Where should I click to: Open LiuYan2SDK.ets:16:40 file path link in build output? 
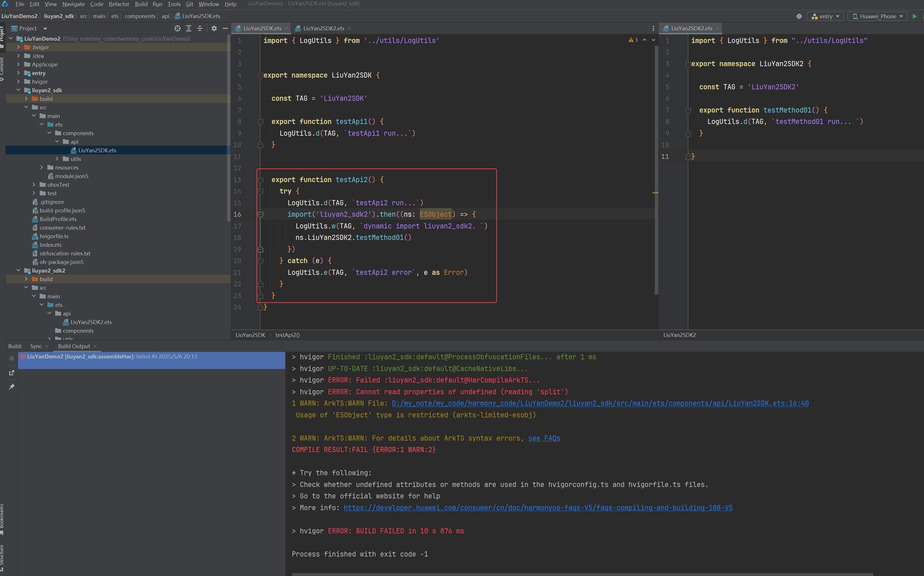click(x=600, y=403)
